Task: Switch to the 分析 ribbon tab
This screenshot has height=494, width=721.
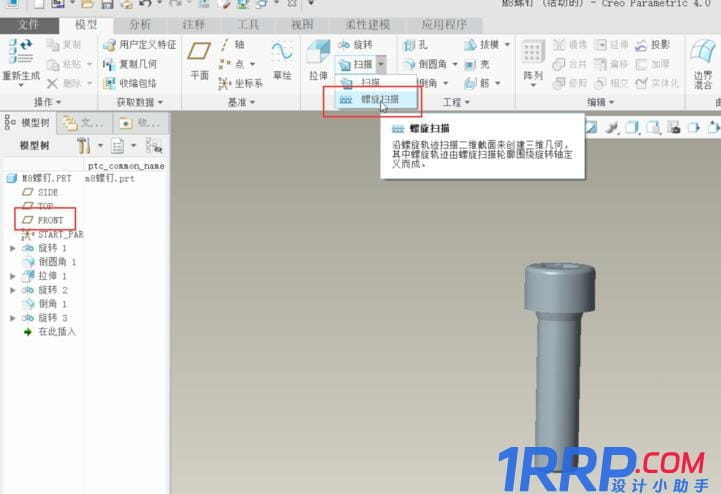Action: click(140, 24)
